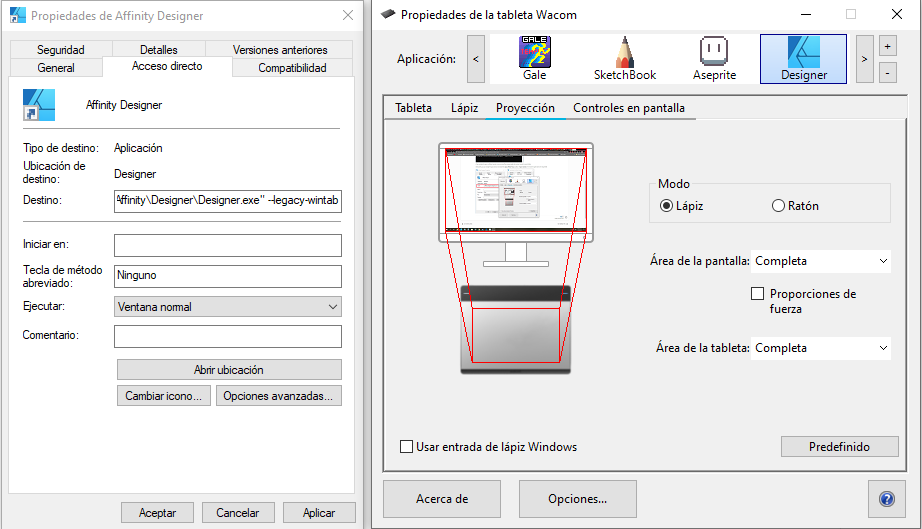This screenshot has width=922, height=529.
Task: Click Wacom tablet title bar icon
Action: click(388, 14)
